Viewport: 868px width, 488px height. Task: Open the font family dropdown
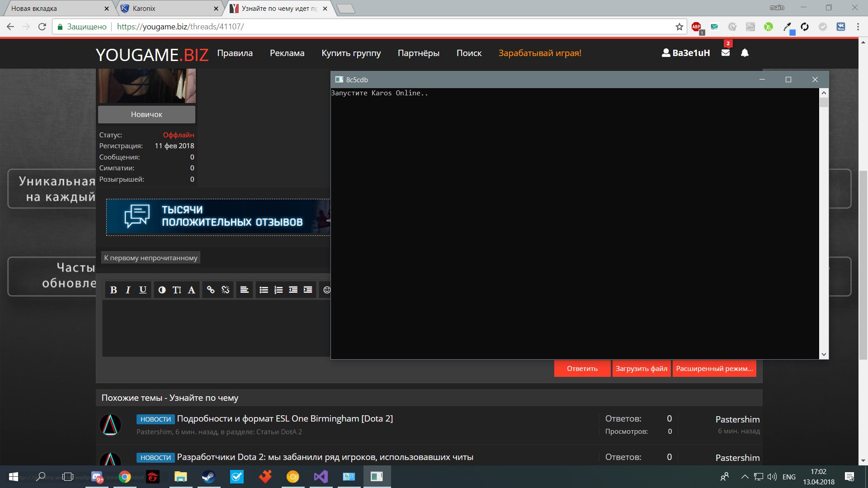[192, 290]
